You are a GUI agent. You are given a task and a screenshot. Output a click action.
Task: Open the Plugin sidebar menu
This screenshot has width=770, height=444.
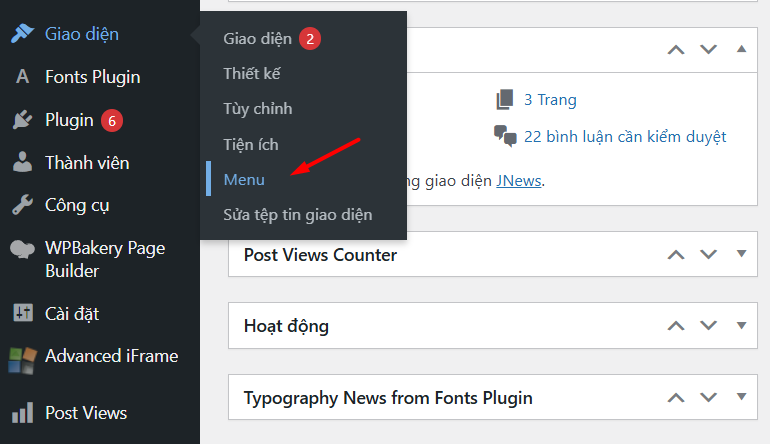click(x=69, y=120)
